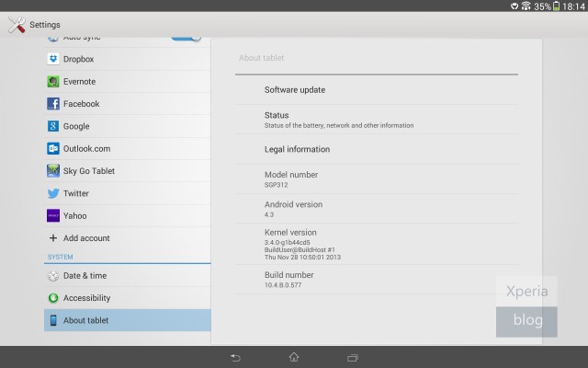Open the Sky Go Tablet account

point(128,171)
